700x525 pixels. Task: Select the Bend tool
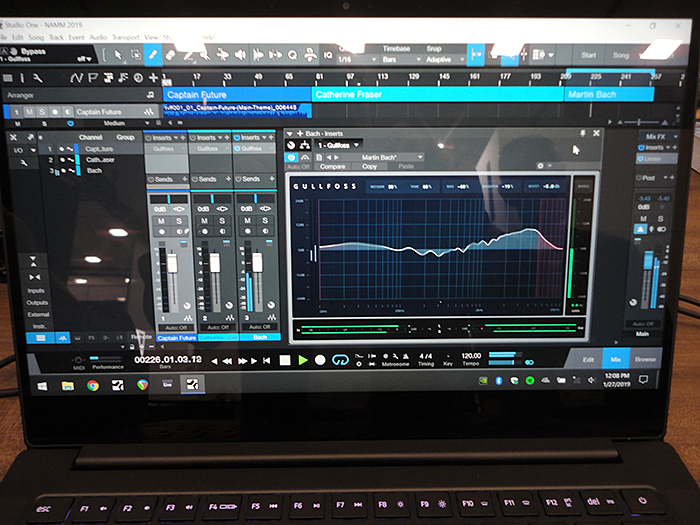coord(222,55)
